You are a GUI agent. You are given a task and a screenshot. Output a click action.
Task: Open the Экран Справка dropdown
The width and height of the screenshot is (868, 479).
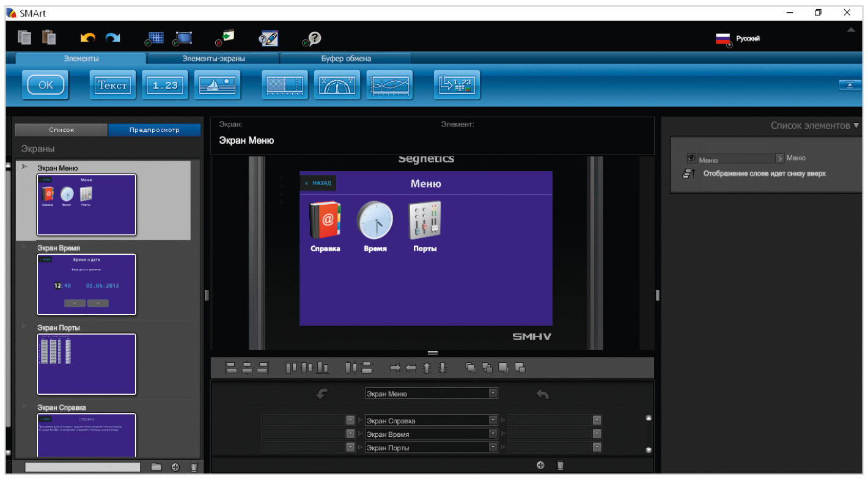(x=432, y=420)
